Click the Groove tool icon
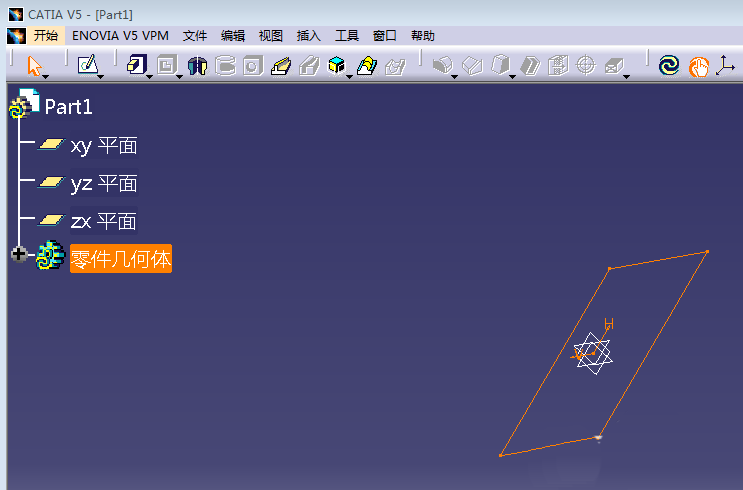Viewport: 743px width, 490px height. click(x=225, y=65)
